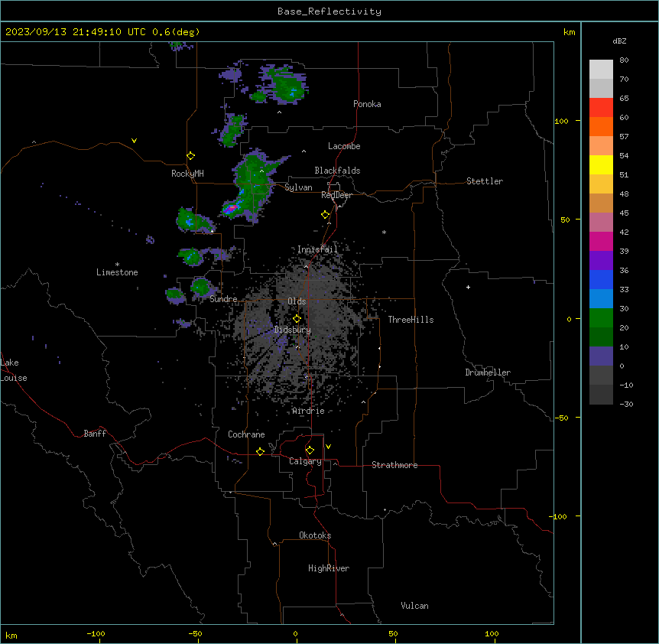Click the orange 60-57 dBZ legend swatch
Image resolution: width=659 pixels, height=644 pixels.
(x=601, y=126)
